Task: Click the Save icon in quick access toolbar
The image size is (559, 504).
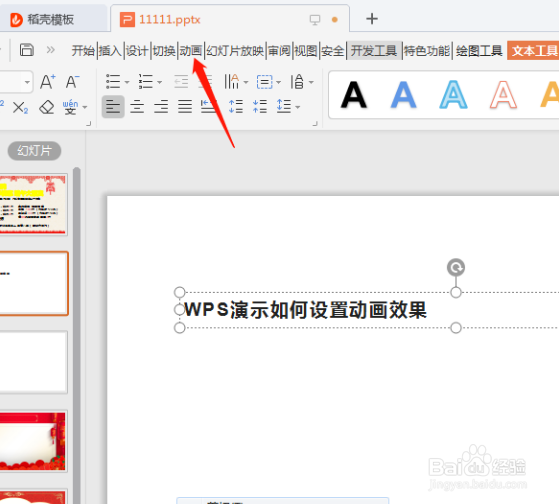Action: 27,50
